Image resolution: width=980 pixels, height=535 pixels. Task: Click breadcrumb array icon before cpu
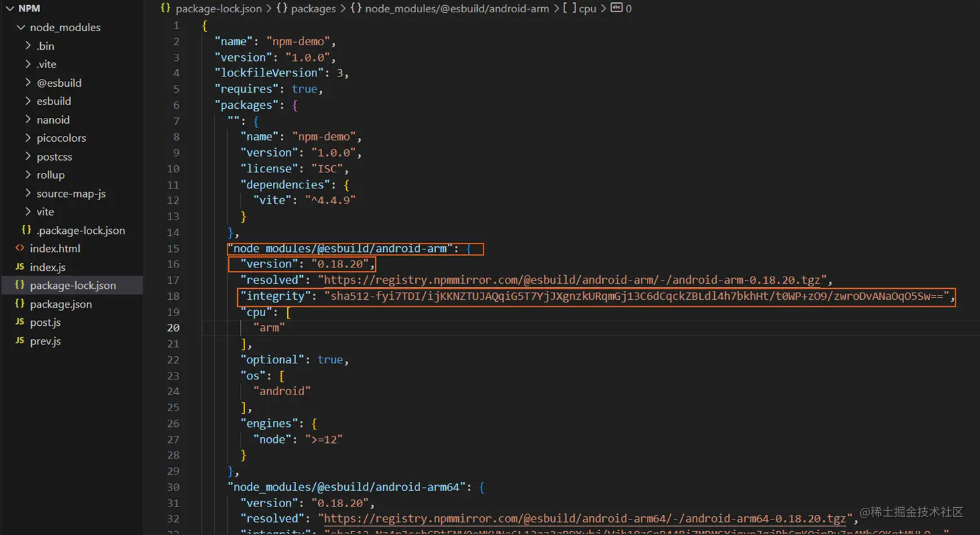click(570, 8)
